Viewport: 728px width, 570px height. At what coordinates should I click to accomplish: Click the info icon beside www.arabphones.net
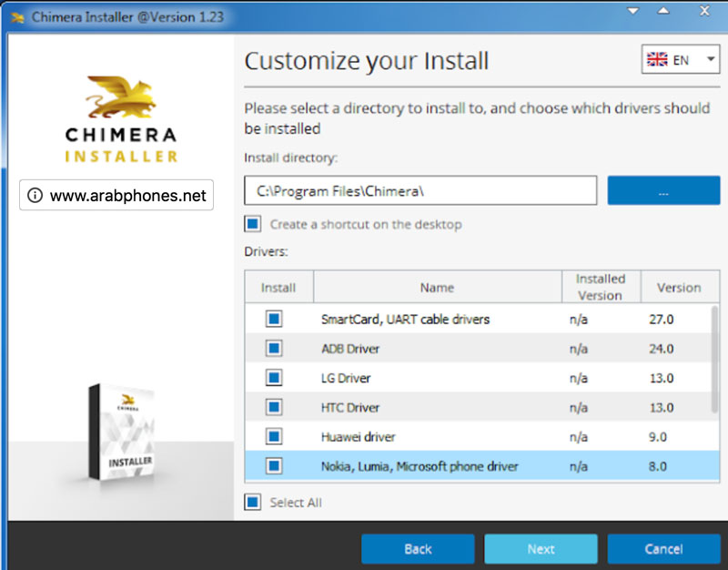pyautogui.click(x=35, y=195)
